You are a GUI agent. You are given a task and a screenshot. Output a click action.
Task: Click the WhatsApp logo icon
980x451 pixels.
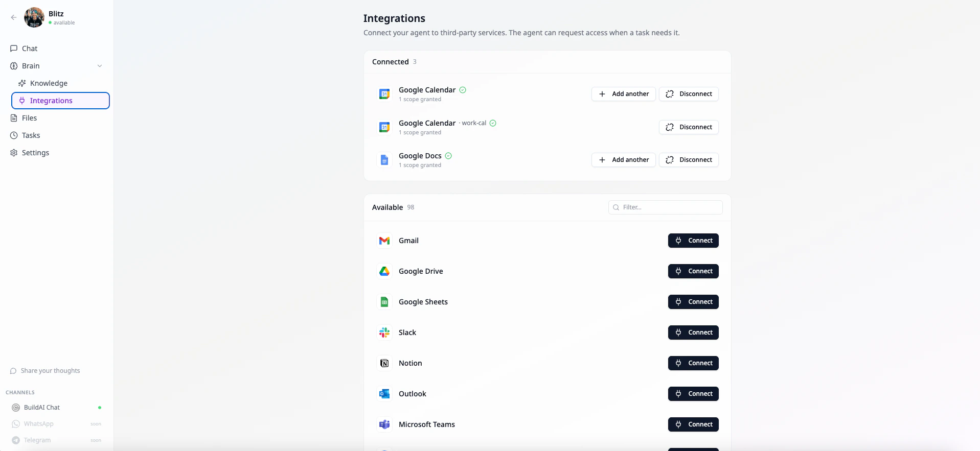tap(16, 424)
